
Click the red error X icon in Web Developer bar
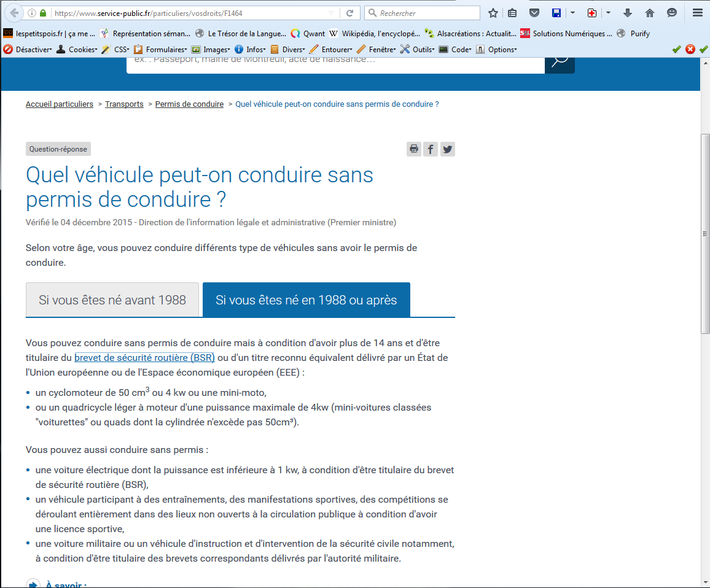click(x=690, y=49)
